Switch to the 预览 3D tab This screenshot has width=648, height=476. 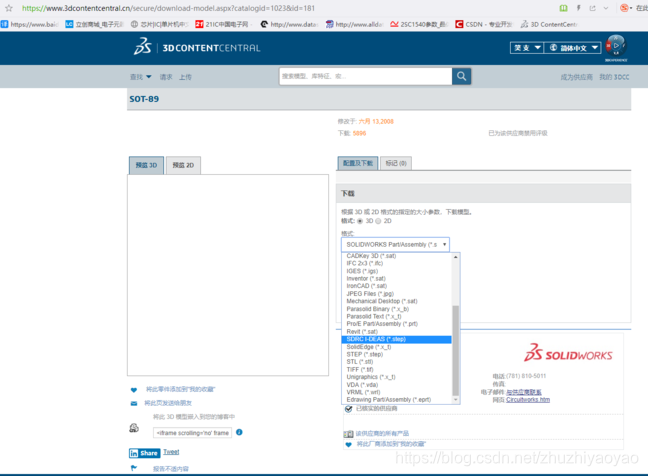pos(146,165)
